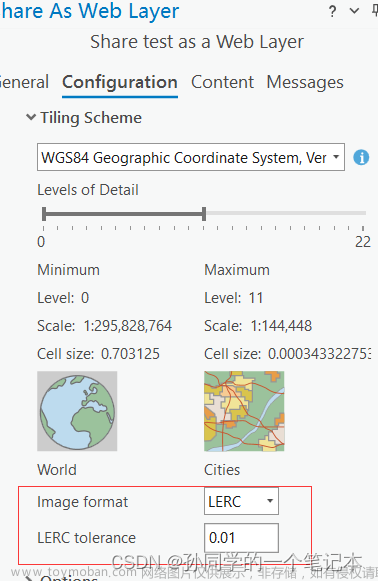Click the minimum level slider handle

click(x=44, y=214)
